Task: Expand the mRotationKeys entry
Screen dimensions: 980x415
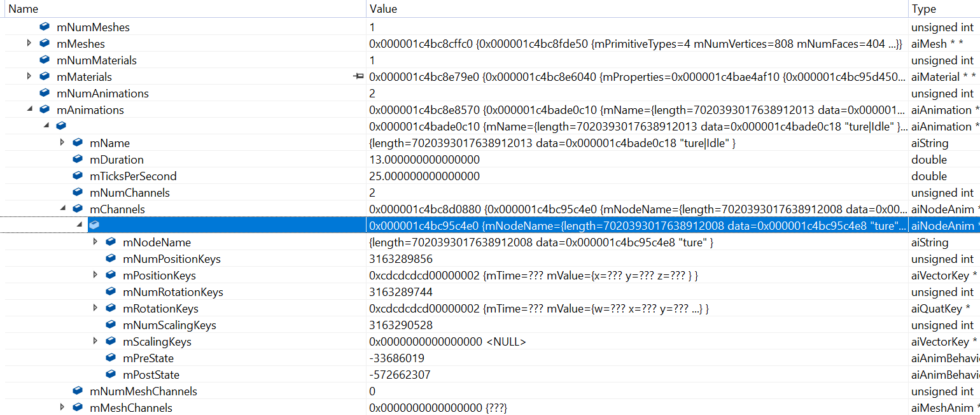Action: point(94,308)
